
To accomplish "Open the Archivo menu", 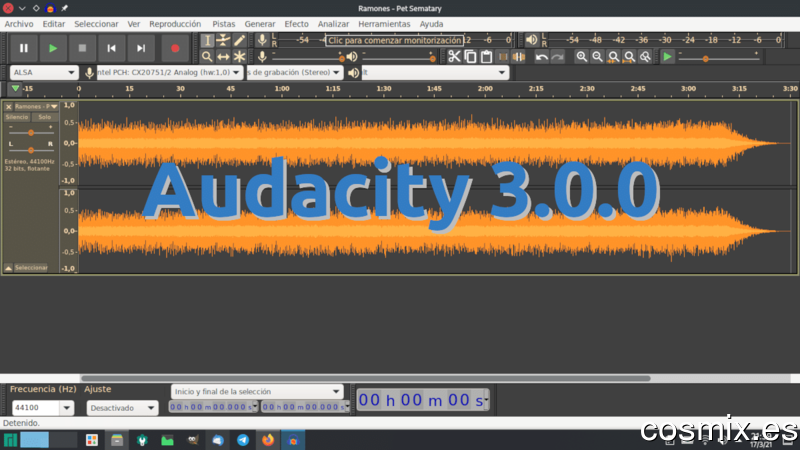I will [x=19, y=24].
